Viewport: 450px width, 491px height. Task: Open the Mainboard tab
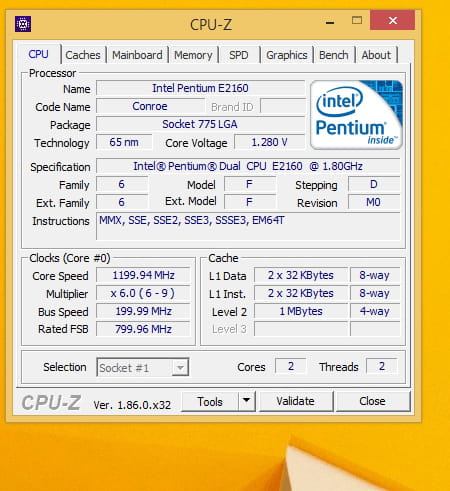(x=137, y=55)
